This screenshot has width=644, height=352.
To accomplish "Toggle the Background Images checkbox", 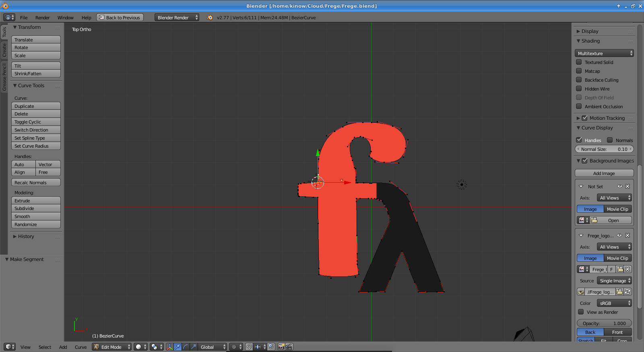I will coord(585,161).
